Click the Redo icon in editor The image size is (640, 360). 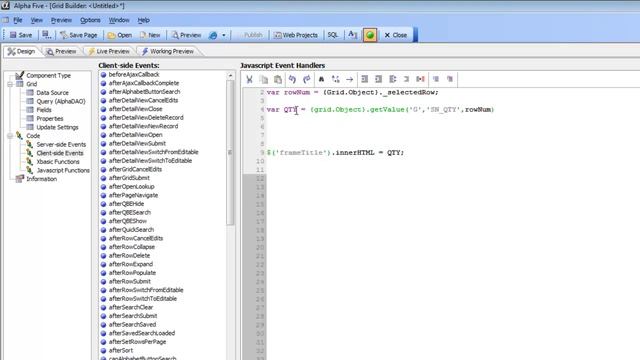[307, 79]
